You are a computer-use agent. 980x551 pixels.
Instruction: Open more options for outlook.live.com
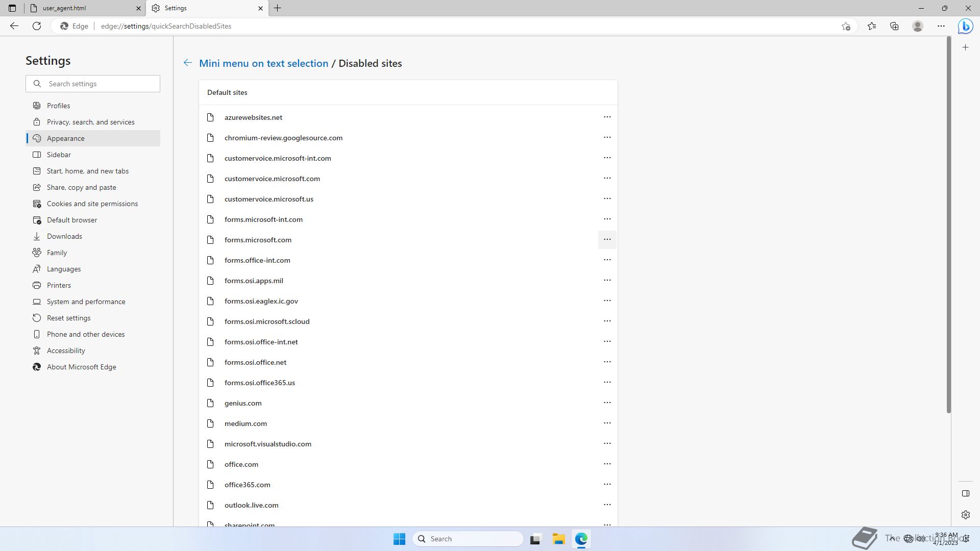(x=607, y=505)
